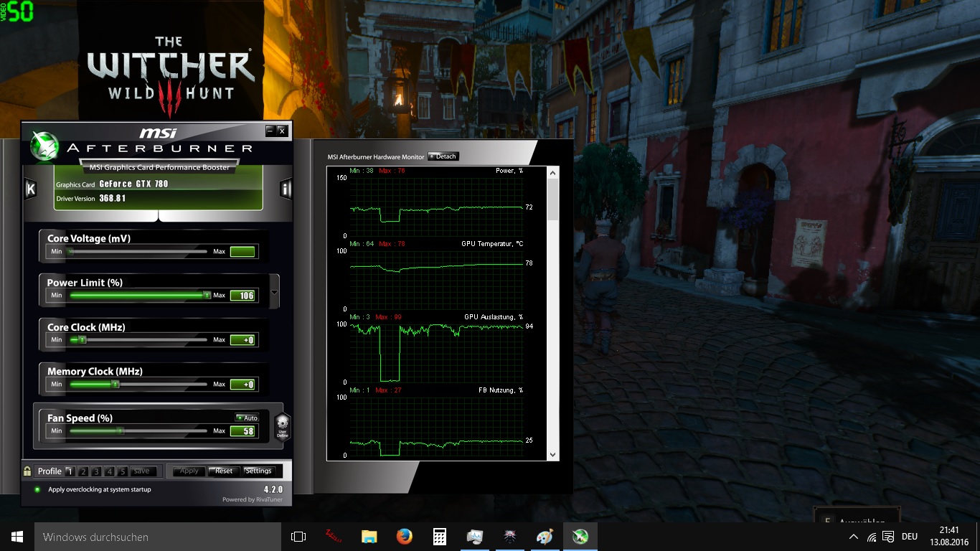The height and width of the screenshot is (551, 980).
Task: Click hardware monitor scrollbar up arrow
Action: pos(552,173)
